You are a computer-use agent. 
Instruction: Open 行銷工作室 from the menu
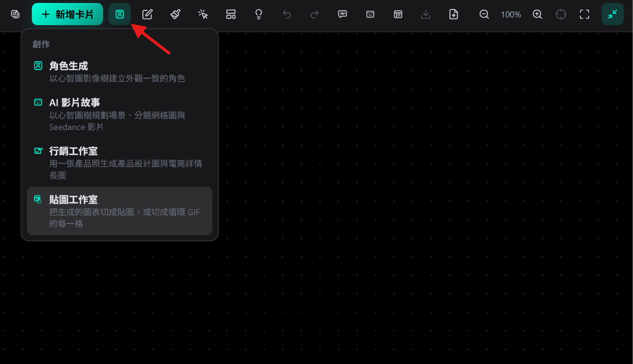[x=120, y=163]
